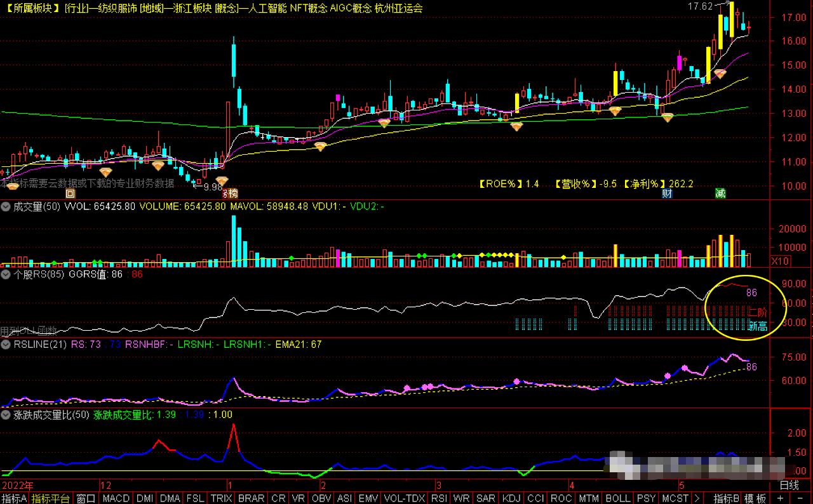Collapse the RSLINE indicator panel
This screenshot has width=813, height=504.
(x=6, y=345)
